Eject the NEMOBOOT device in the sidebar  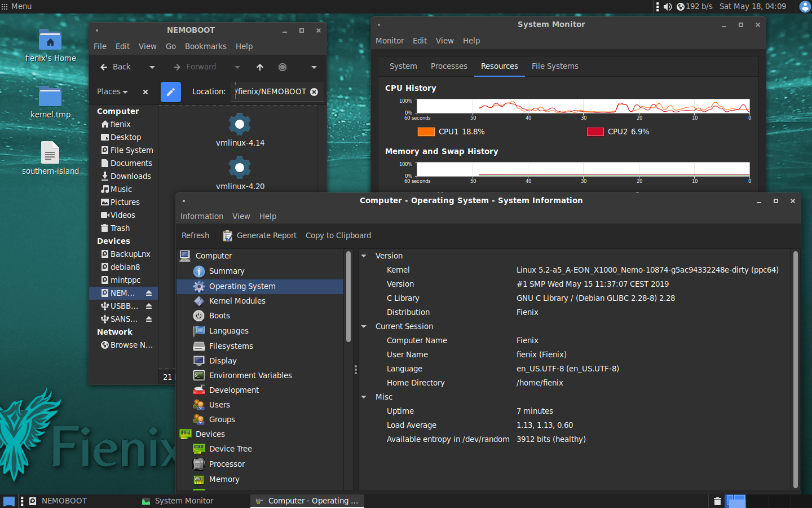pyautogui.click(x=149, y=293)
